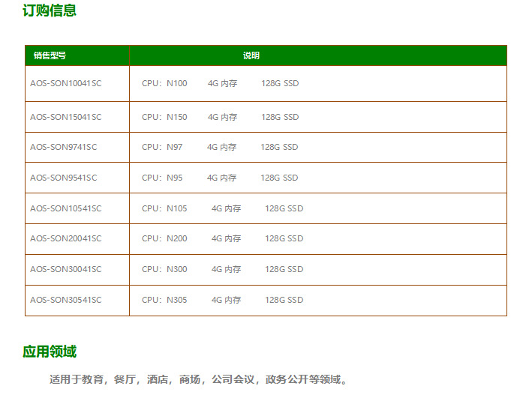Click 128G SSD in N95 row

click(279, 178)
